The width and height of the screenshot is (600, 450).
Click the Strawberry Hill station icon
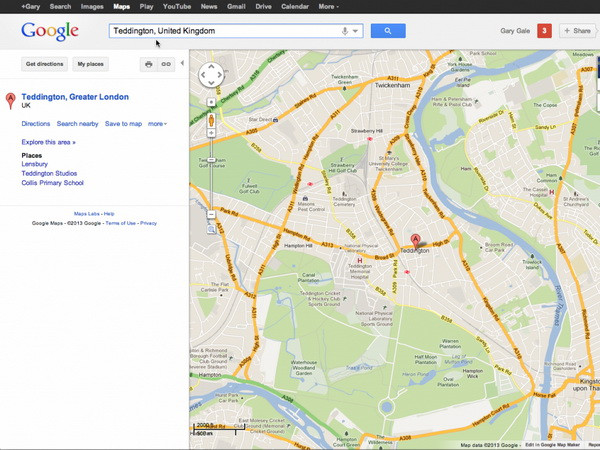[x=370, y=139]
